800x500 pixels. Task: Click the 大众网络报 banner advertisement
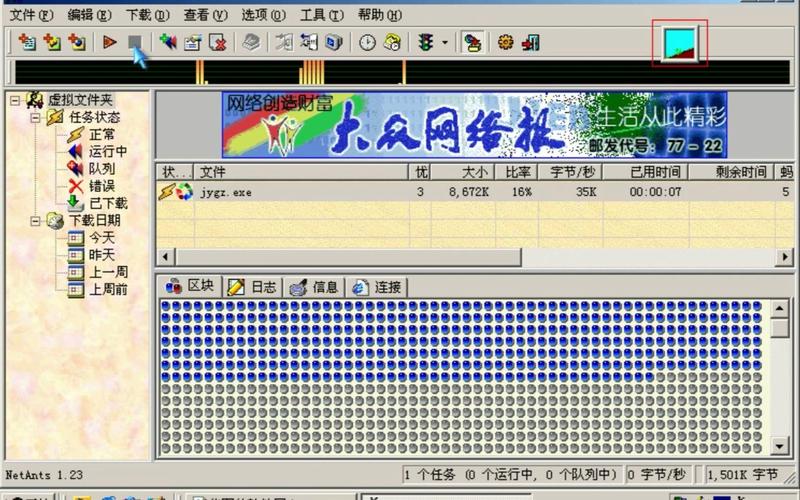click(473, 125)
